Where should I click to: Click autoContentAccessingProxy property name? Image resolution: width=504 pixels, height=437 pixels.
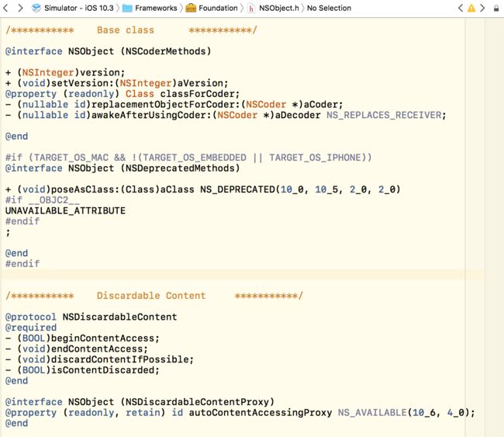click(261, 412)
